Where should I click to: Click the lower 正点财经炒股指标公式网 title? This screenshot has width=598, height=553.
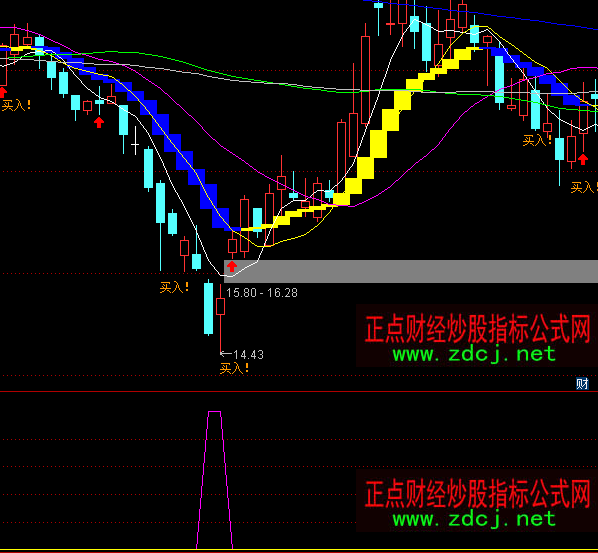477,493
